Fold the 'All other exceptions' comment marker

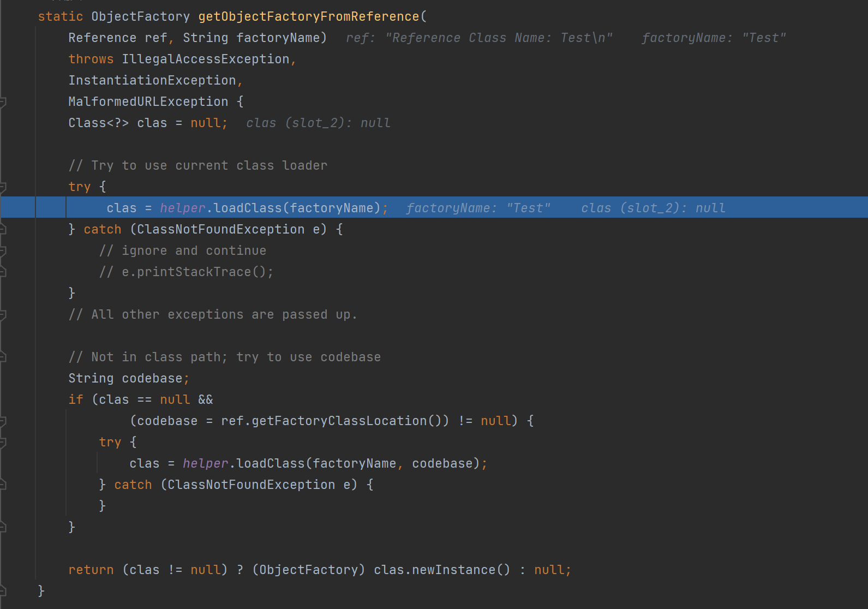point(3,315)
